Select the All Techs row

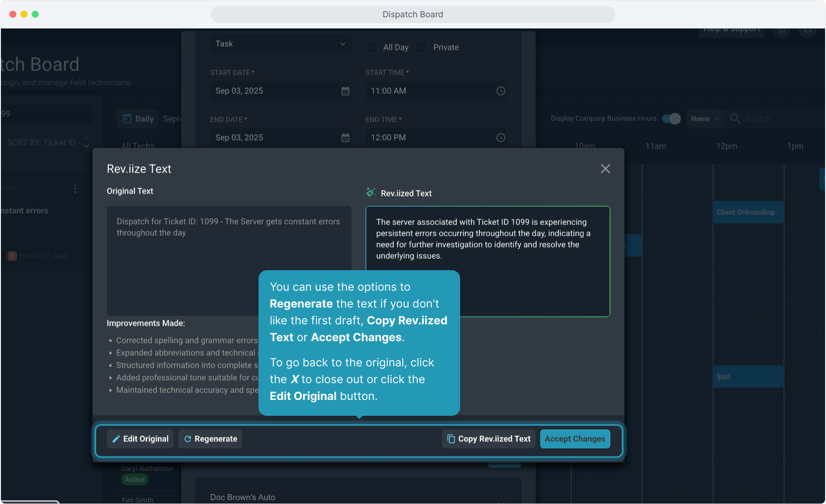138,146
